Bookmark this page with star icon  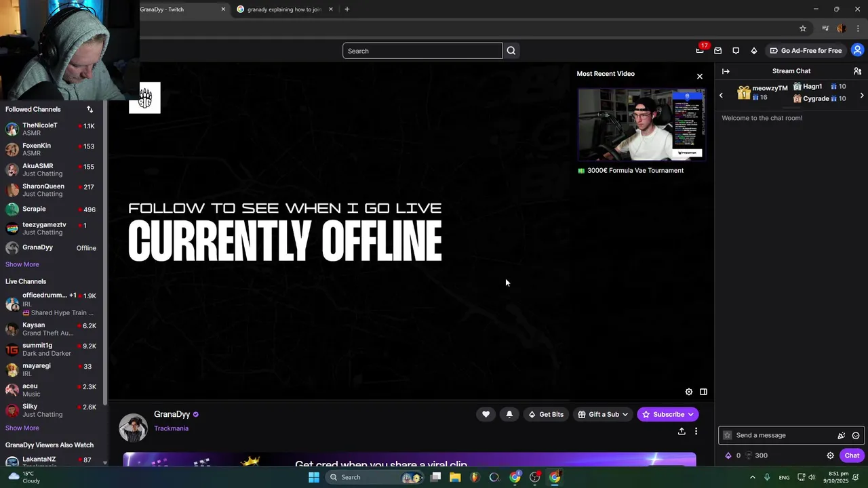tap(803, 28)
